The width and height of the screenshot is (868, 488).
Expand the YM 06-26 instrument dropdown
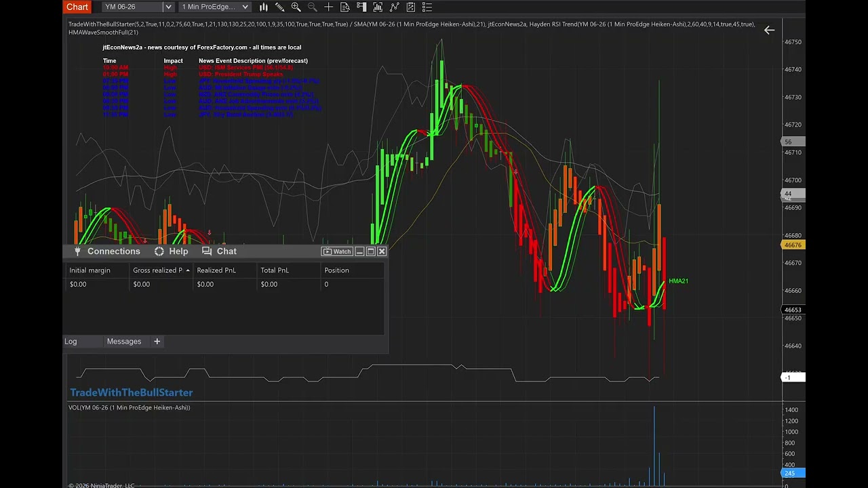[x=167, y=7]
